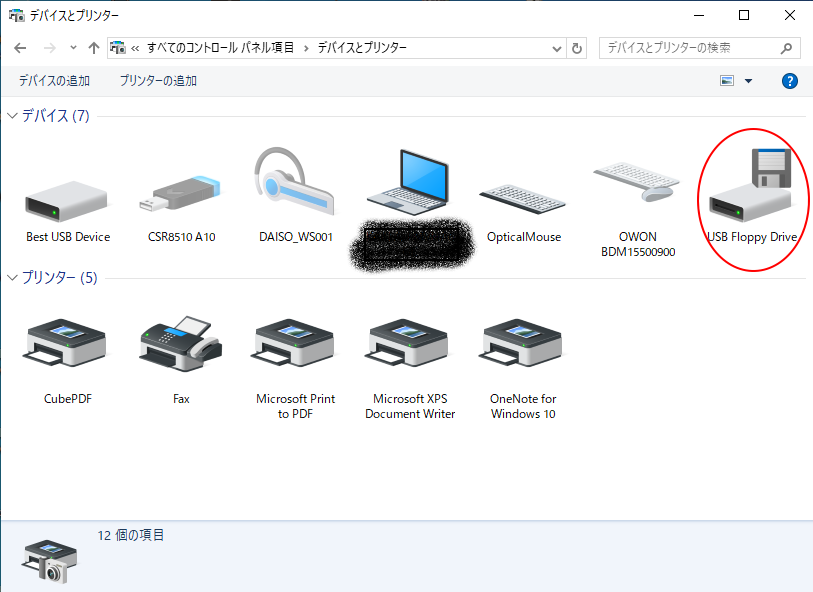Minimize the デバイスとプリンター window
Screen dimensions: 813x592
699,15
